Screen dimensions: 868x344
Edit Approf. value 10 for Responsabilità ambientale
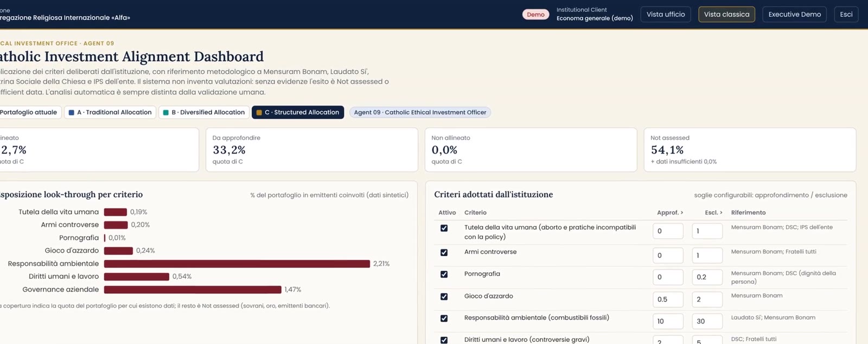[x=668, y=321]
